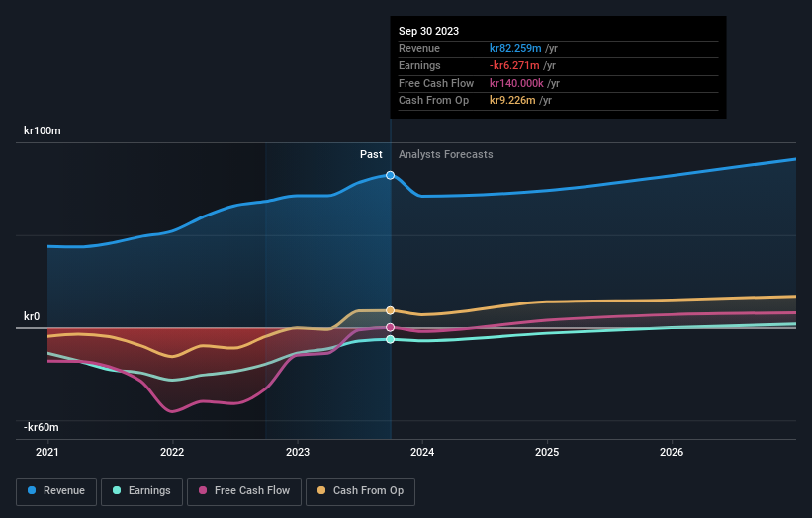812x518 pixels.
Task: Click the kr0 y-axis label
Action: (x=32, y=316)
